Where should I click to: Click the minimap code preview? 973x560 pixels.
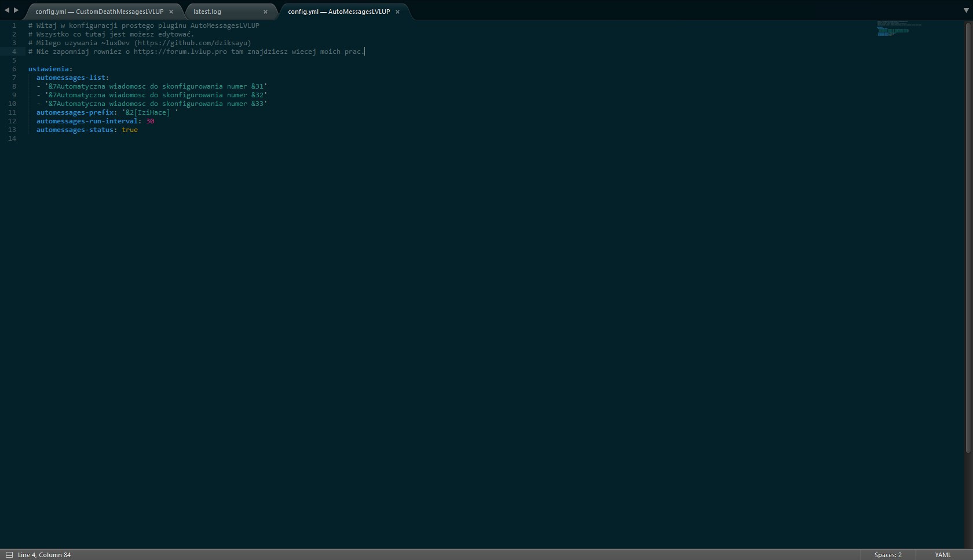click(895, 29)
